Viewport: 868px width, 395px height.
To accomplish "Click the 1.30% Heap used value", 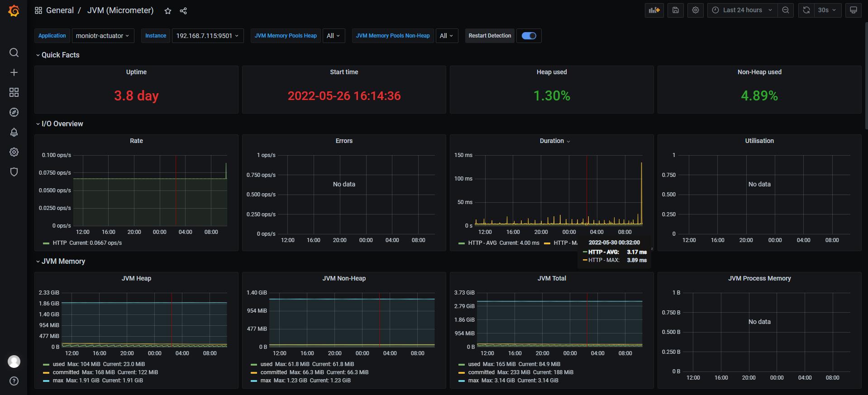I will [552, 96].
